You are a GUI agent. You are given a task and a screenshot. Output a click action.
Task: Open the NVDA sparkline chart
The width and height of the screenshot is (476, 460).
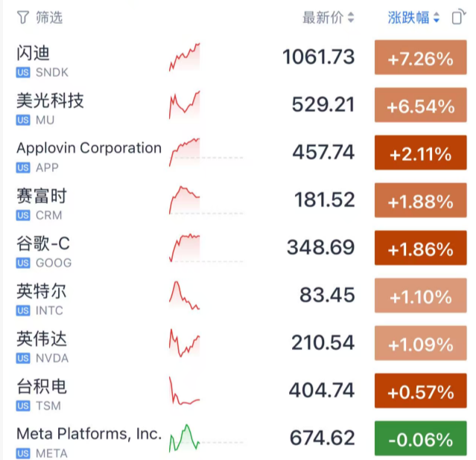pyautogui.click(x=185, y=343)
